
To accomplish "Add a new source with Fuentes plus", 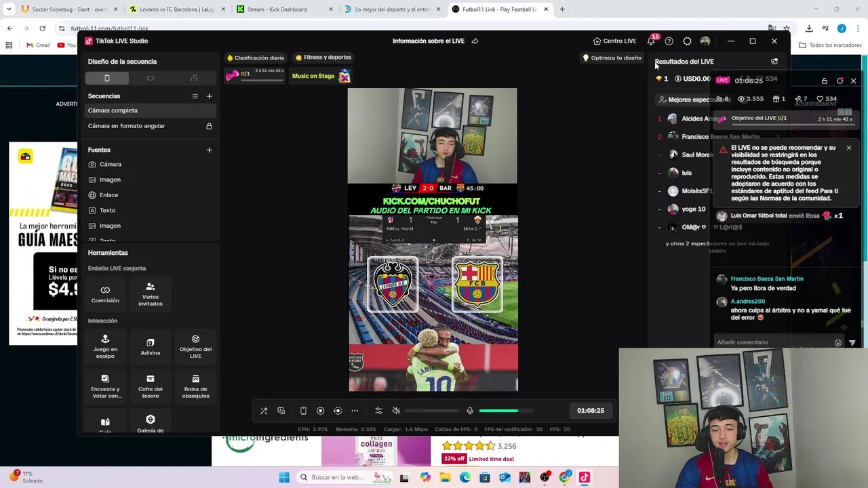I will pyautogui.click(x=209, y=150).
